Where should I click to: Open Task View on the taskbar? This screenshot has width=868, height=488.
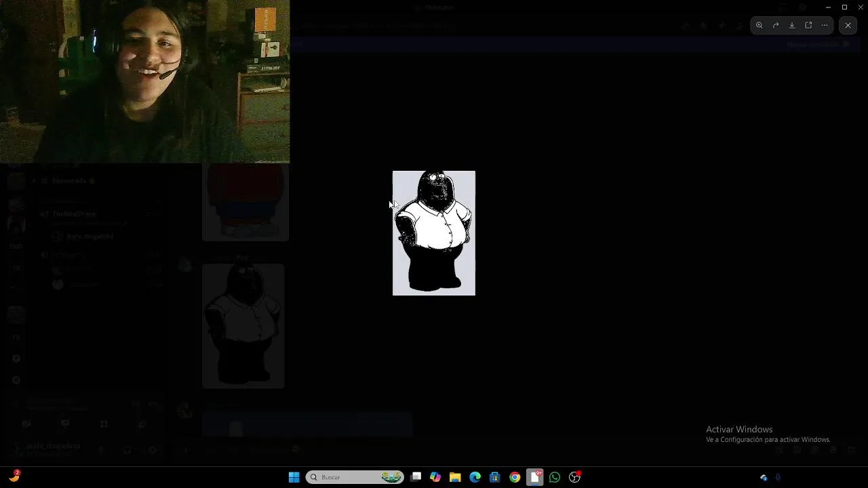[x=416, y=477]
